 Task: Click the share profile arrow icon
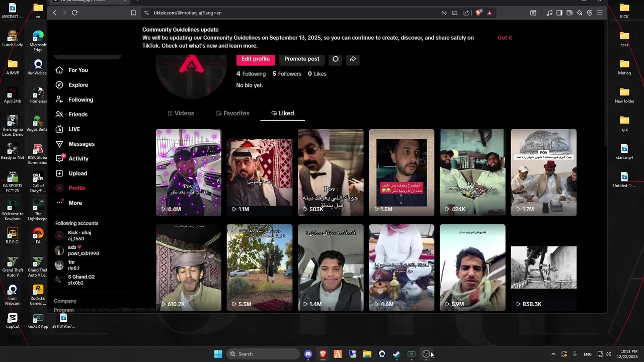point(353,59)
